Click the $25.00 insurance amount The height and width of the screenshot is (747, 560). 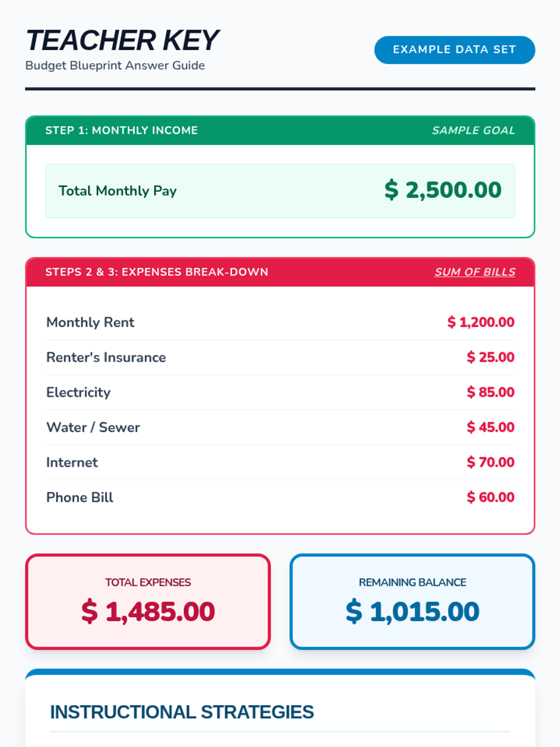[x=490, y=357]
